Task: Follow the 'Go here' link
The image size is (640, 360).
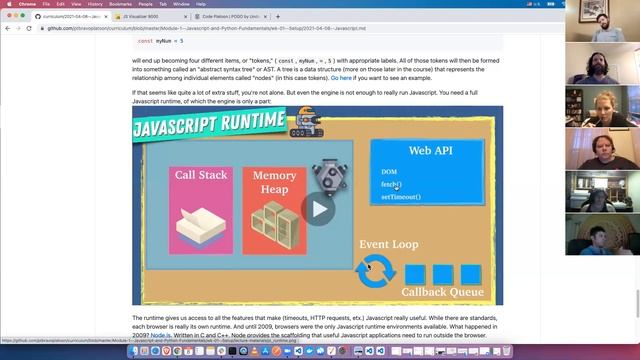Action: click(x=341, y=78)
